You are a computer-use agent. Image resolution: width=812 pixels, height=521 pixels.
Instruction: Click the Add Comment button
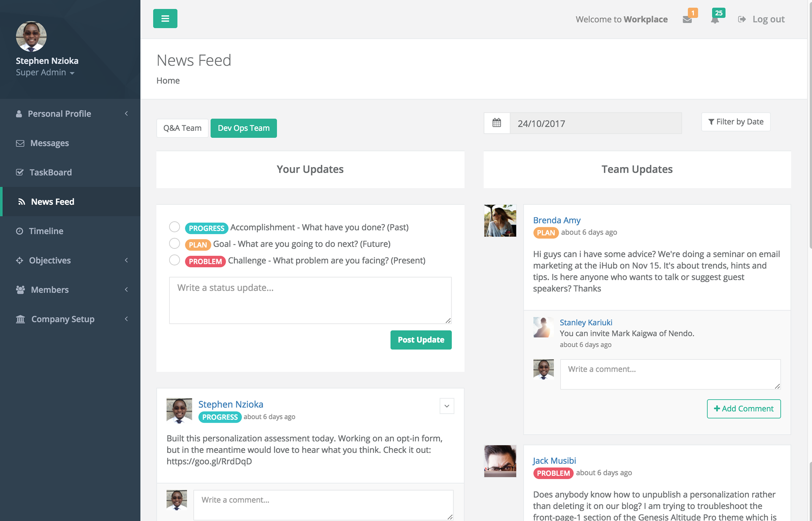tap(743, 409)
